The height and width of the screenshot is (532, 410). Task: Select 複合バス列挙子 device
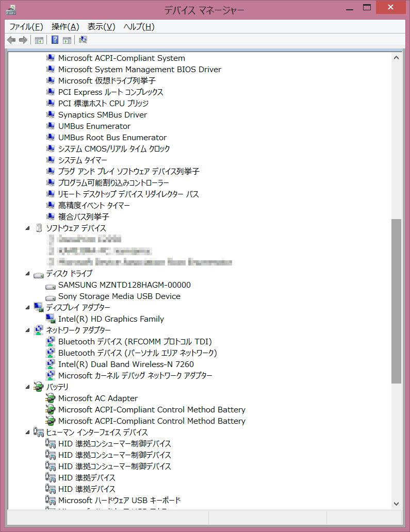click(x=84, y=217)
